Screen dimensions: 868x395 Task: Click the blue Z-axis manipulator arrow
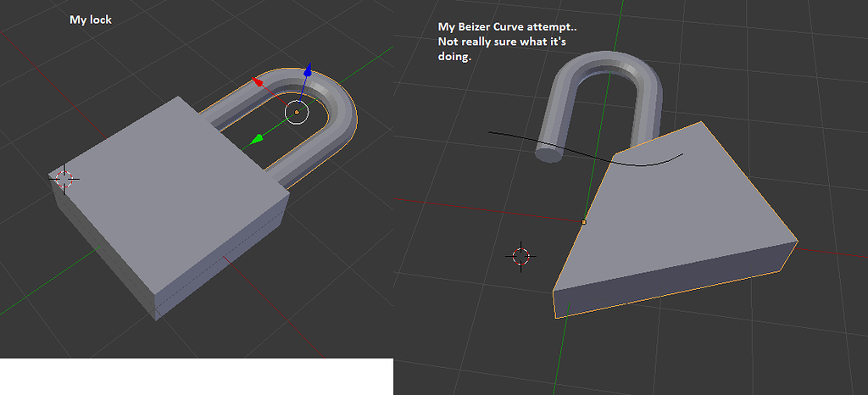[308, 70]
